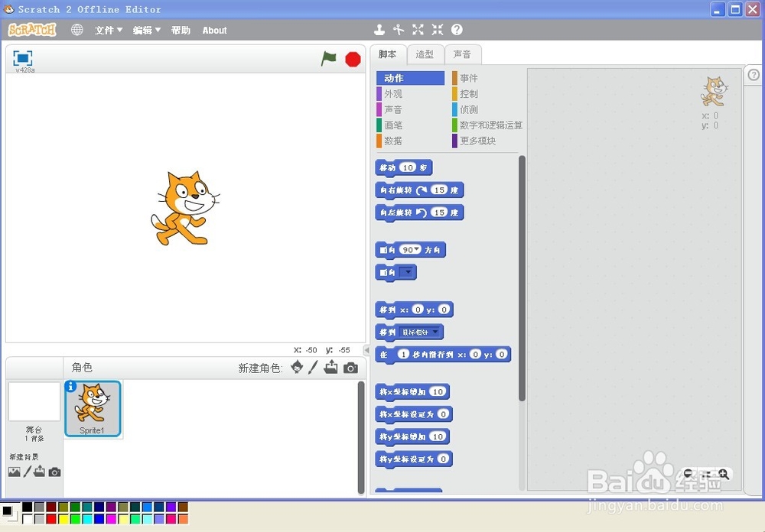Pick the red swatch in bottom palette
The image size is (765, 532).
click(x=51, y=518)
